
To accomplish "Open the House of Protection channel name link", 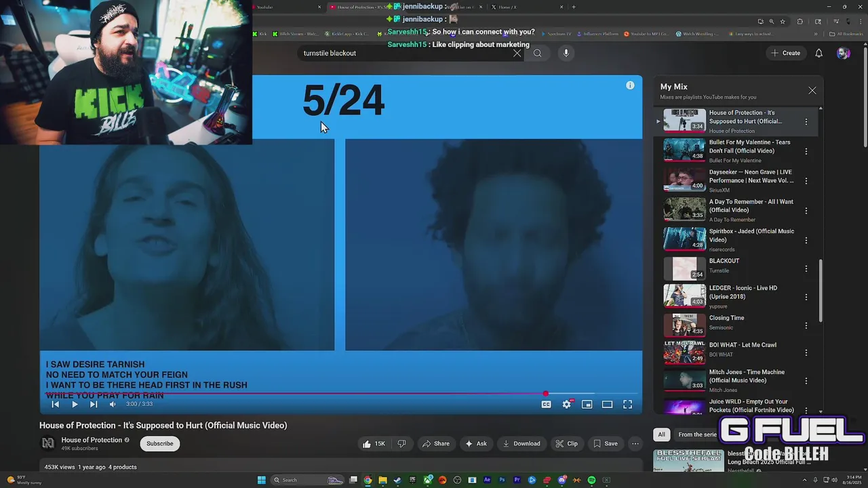I will pos(92,440).
